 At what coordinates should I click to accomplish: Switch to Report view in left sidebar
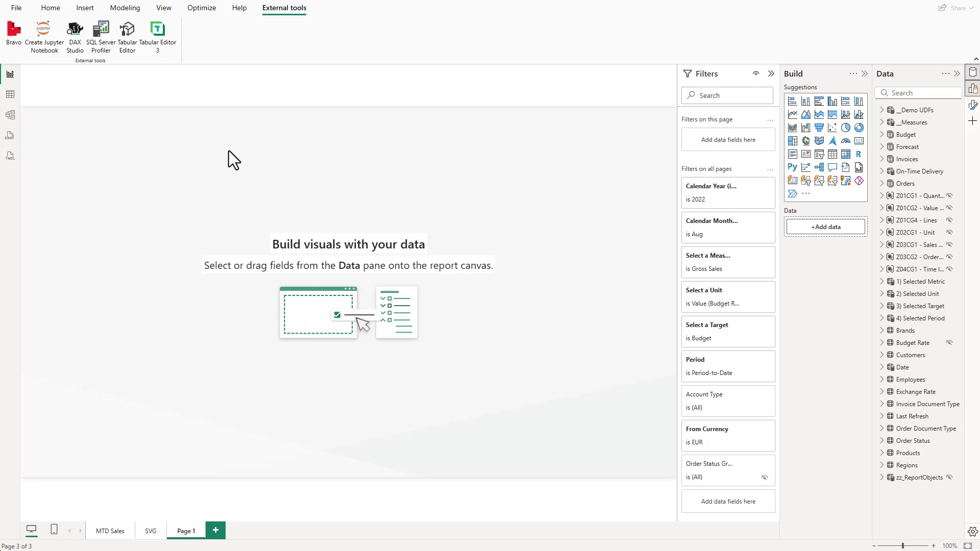10,74
